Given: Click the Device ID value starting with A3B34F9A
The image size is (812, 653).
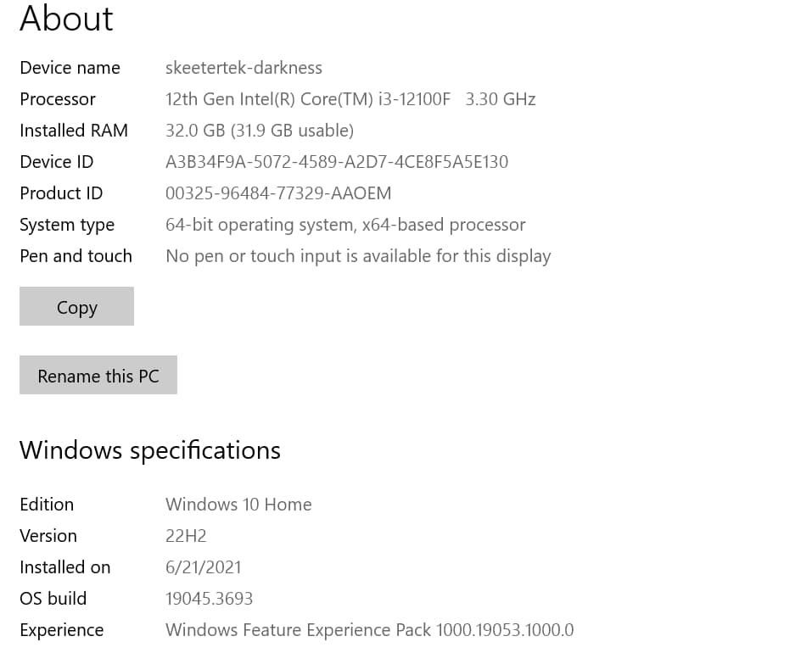Looking at the screenshot, I should click(337, 162).
